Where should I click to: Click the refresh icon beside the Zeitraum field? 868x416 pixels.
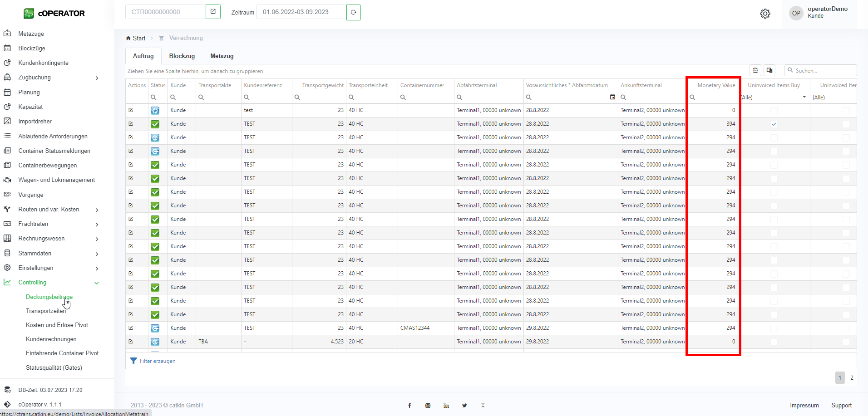[x=353, y=12]
